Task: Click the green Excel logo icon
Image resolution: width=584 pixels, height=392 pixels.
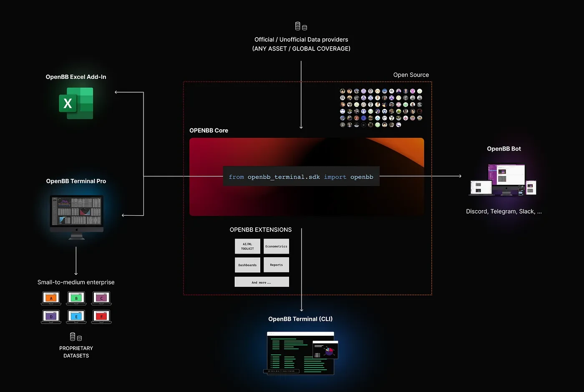Action: pos(76,103)
